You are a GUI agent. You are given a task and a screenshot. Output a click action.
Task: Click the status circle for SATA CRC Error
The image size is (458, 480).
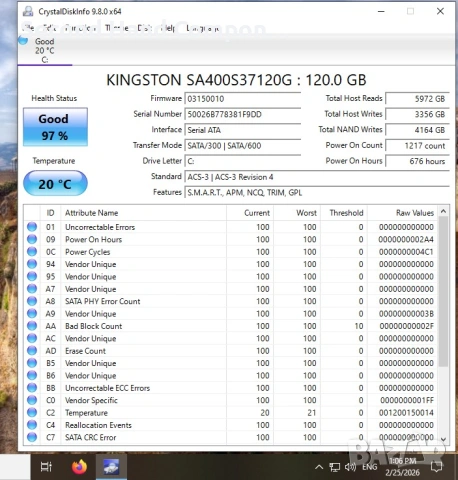[x=32, y=437]
